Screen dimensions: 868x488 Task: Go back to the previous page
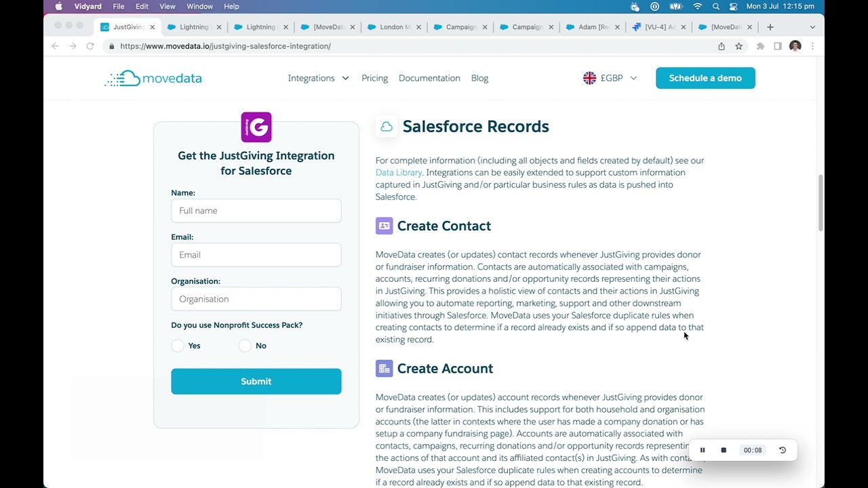tap(56, 46)
